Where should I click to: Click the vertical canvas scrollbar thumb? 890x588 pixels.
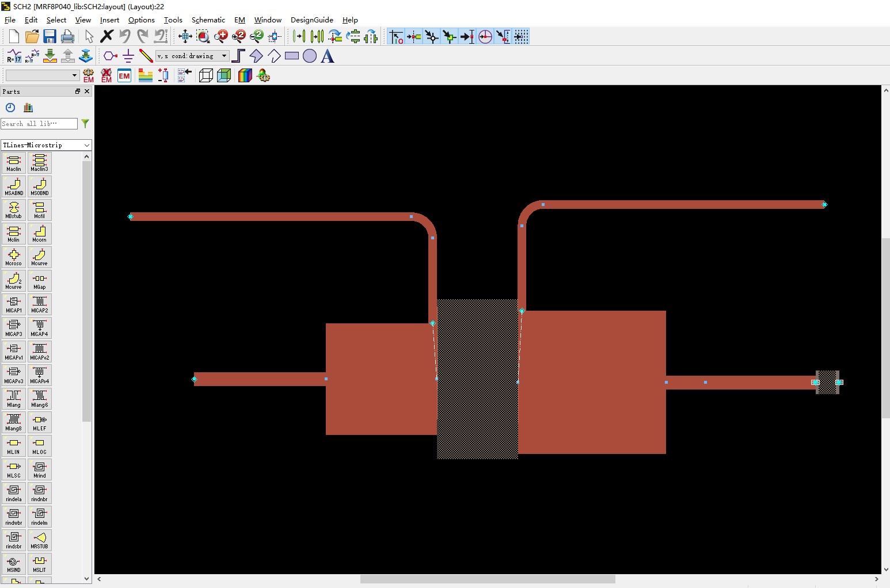[x=885, y=328]
